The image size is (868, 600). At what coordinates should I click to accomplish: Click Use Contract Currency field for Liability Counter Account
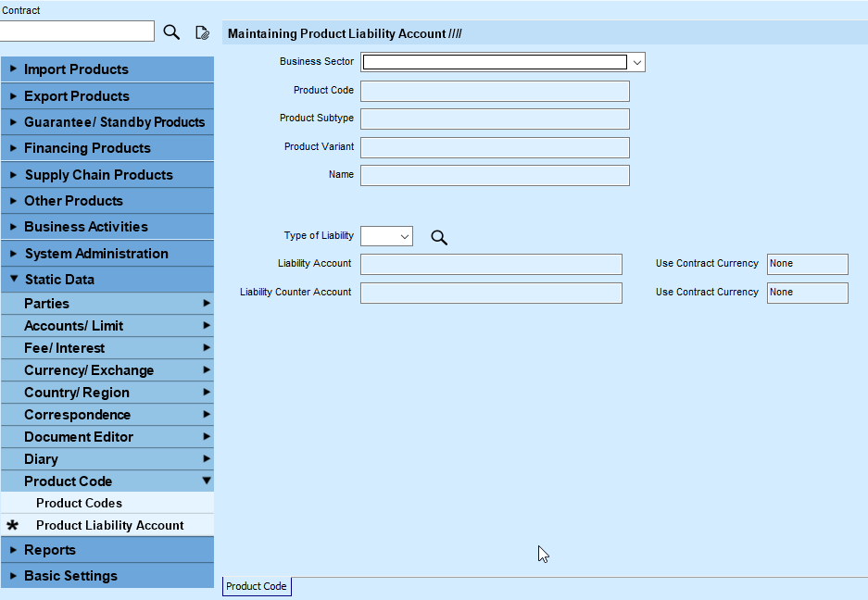point(807,294)
